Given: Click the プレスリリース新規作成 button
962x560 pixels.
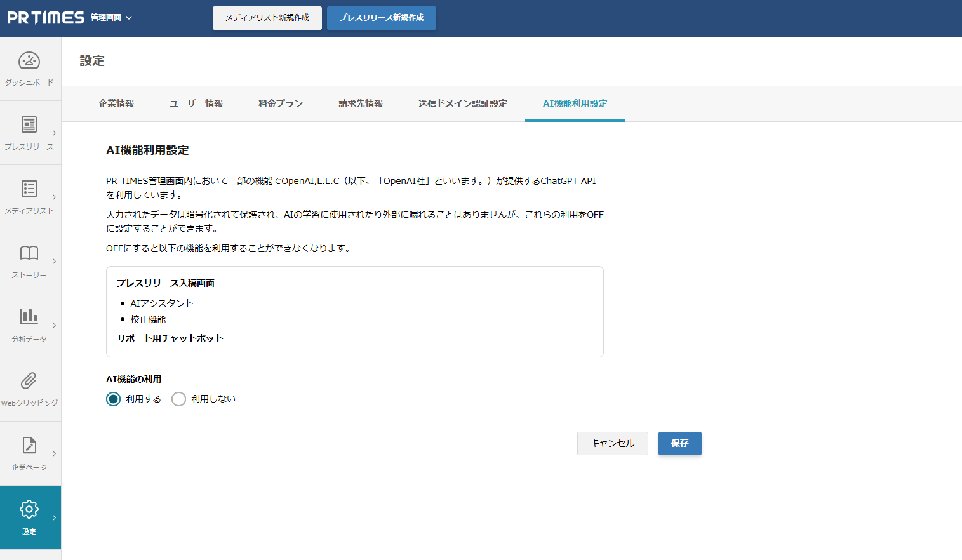Looking at the screenshot, I should click(381, 18).
